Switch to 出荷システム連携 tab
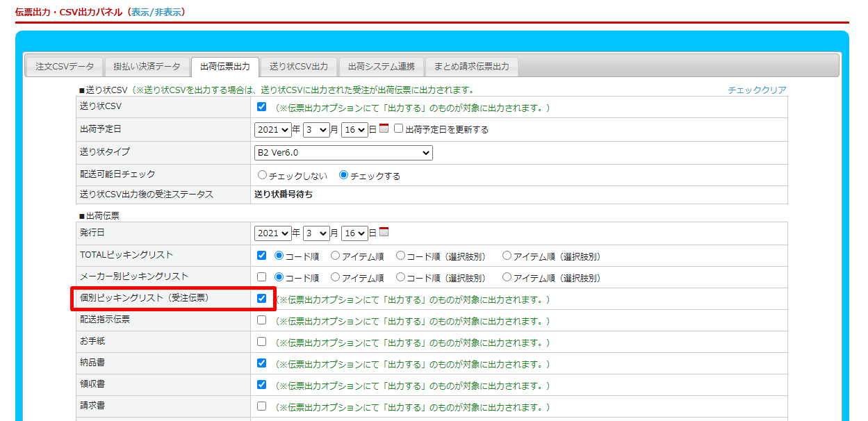The height and width of the screenshot is (421, 868). [x=381, y=67]
